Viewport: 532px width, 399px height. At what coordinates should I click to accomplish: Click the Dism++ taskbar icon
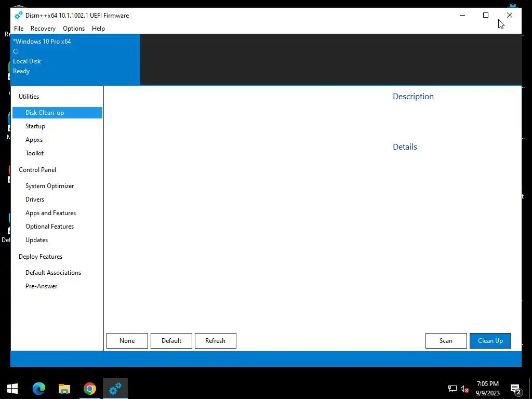coord(115,389)
